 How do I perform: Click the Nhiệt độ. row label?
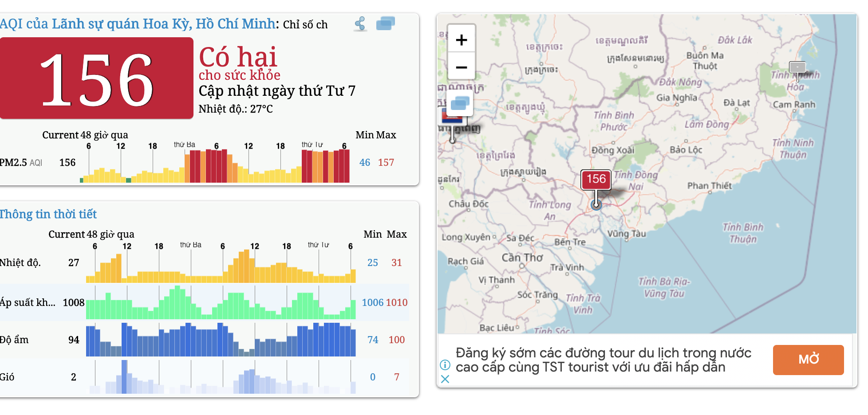(20, 262)
